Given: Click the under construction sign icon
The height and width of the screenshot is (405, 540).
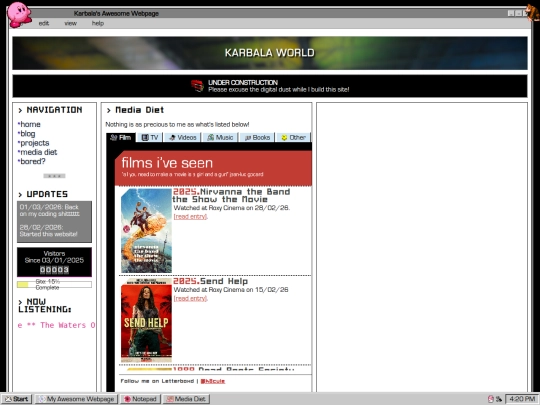Looking at the screenshot, I should pyautogui.click(x=198, y=86).
